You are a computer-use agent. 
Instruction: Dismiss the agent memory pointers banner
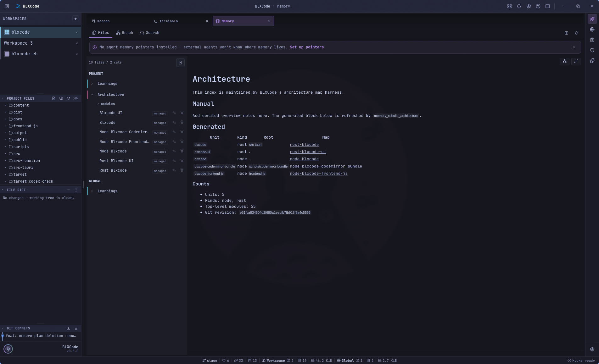tap(574, 47)
